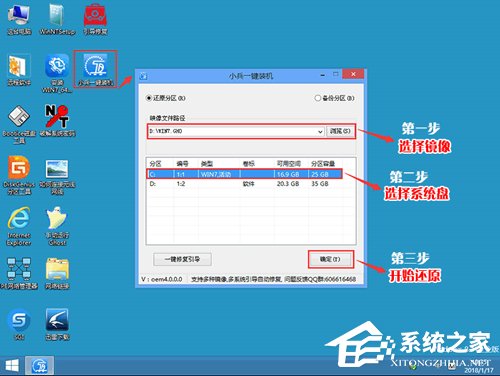This screenshot has width=500, height=376.
Task: Launch the Internet Explorer desktop shortcut
Action: tap(19, 226)
